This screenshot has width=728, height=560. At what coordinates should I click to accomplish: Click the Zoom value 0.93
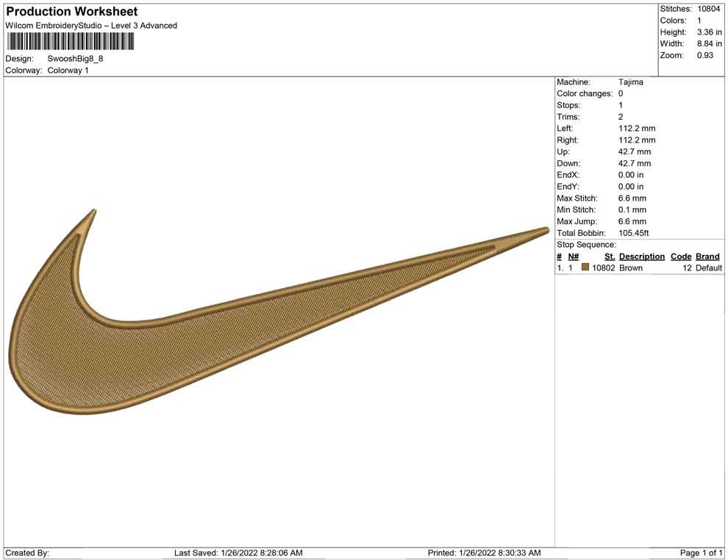click(704, 56)
